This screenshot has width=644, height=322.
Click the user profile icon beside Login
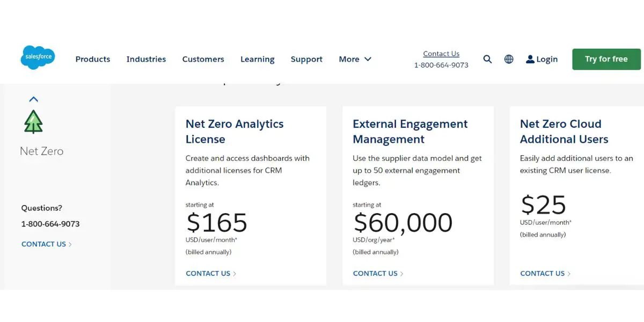coord(530,59)
